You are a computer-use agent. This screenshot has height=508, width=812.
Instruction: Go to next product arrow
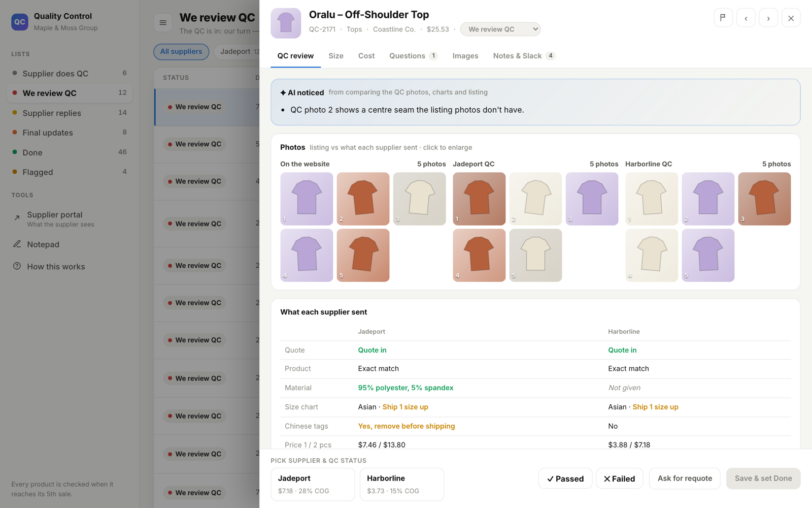pos(768,18)
